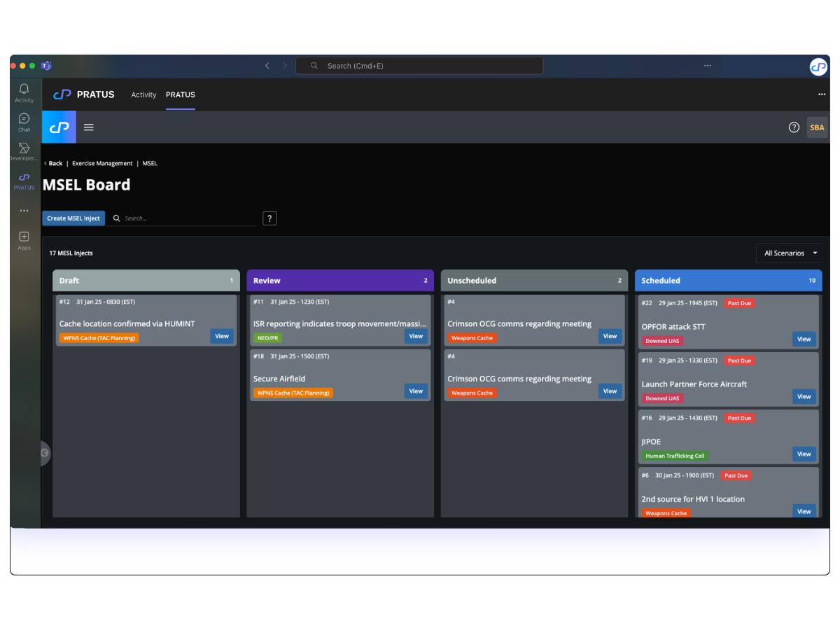Open the SBA user avatar

(x=816, y=127)
